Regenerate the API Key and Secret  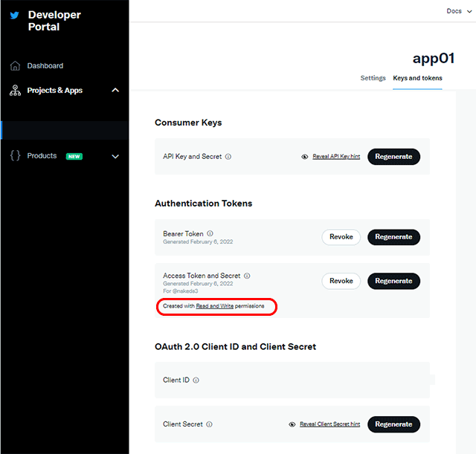pos(393,157)
